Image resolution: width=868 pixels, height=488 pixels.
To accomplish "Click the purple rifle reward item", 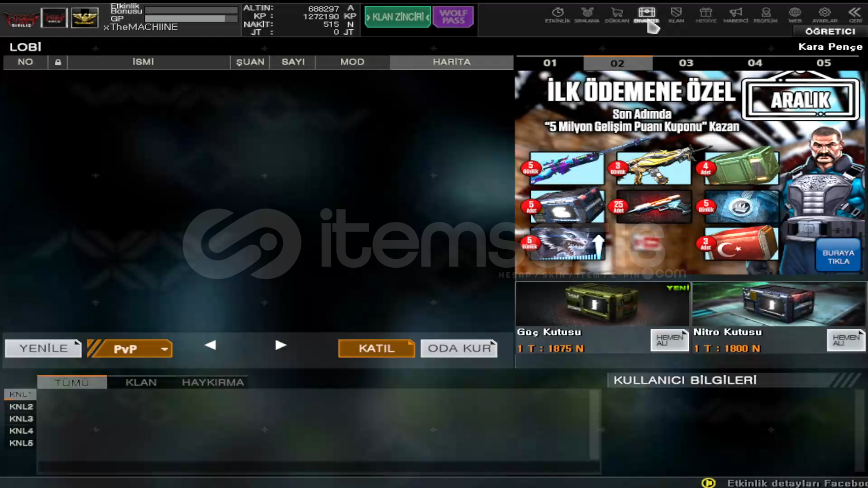I will click(567, 168).
